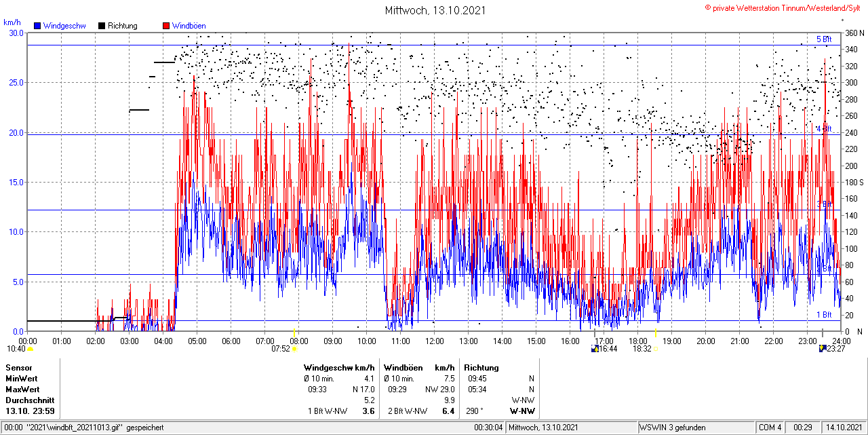Viewport: 868px width, 435px height.
Task: Click the moon icon at 23:27
Action: [x=823, y=349]
